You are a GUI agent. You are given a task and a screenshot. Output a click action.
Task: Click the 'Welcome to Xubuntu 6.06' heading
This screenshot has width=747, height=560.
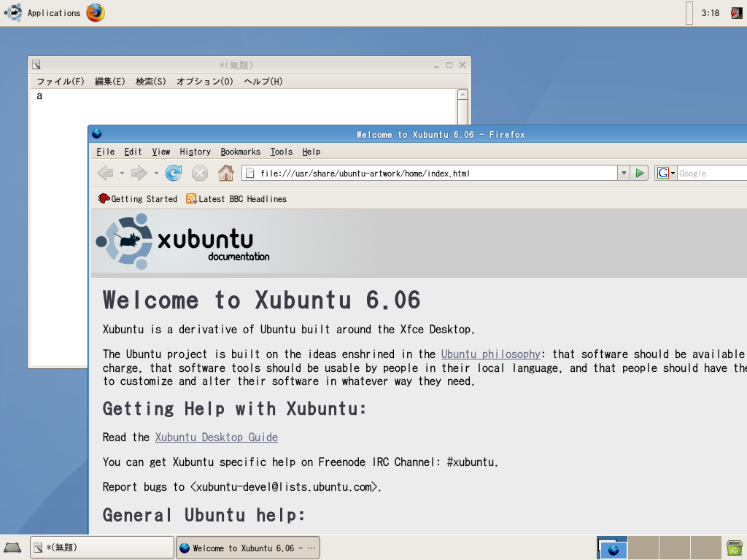262,300
